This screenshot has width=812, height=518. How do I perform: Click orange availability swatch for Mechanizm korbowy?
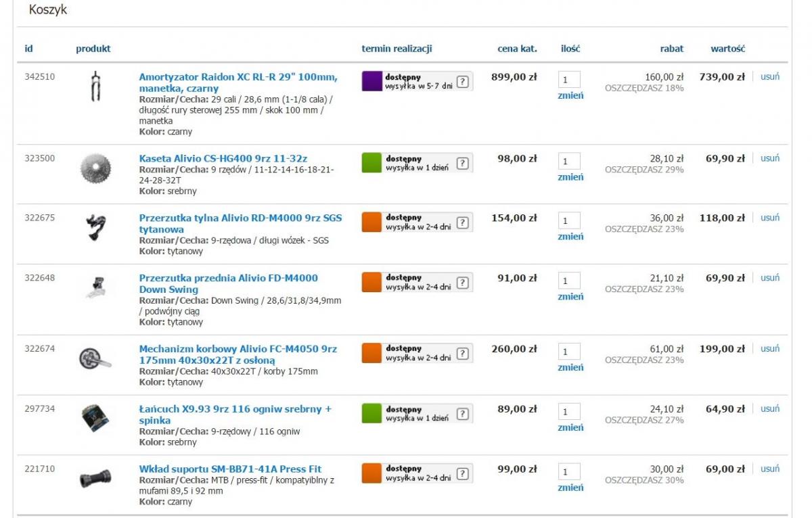(372, 353)
